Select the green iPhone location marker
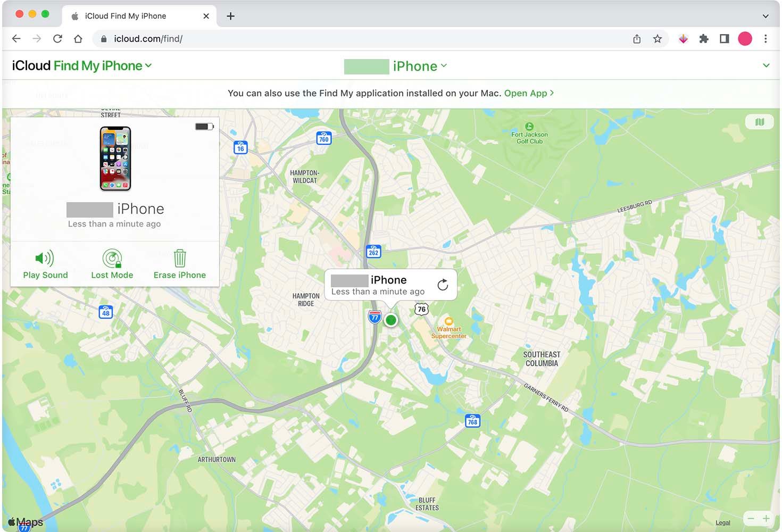This screenshot has height=532, width=782. pyautogui.click(x=391, y=320)
